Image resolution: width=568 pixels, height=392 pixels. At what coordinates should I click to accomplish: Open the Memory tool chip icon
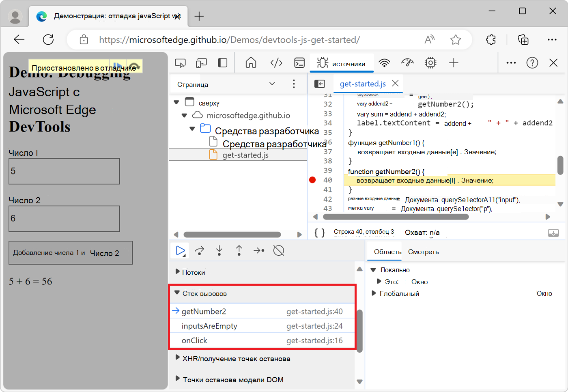point(430,63)
